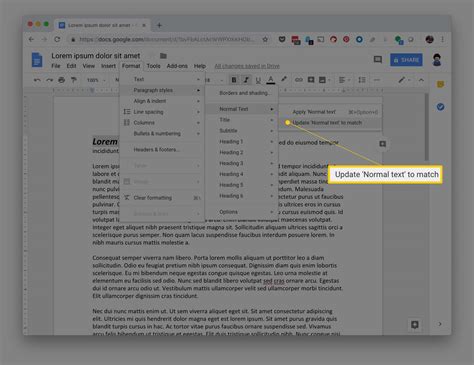Select the Title paragraph style
This screenshot has height=365, width=474.
(242, 120)
